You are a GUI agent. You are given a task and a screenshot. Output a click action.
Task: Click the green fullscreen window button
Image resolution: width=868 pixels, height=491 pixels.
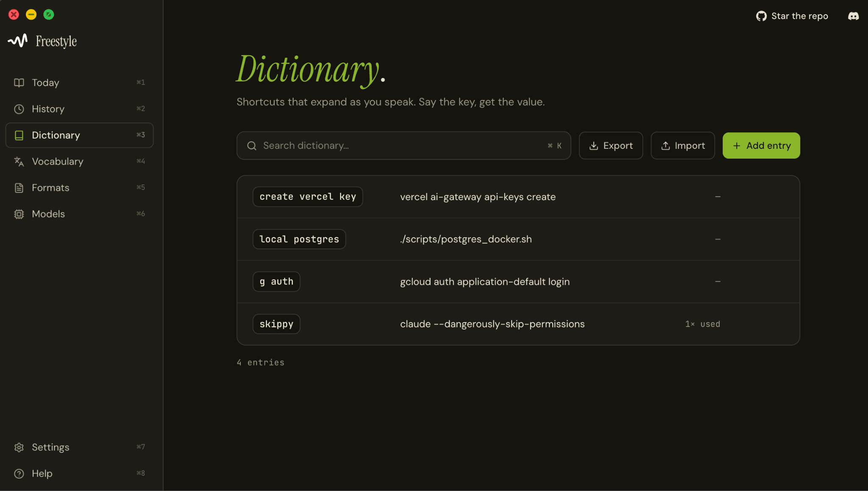(49, 15)
